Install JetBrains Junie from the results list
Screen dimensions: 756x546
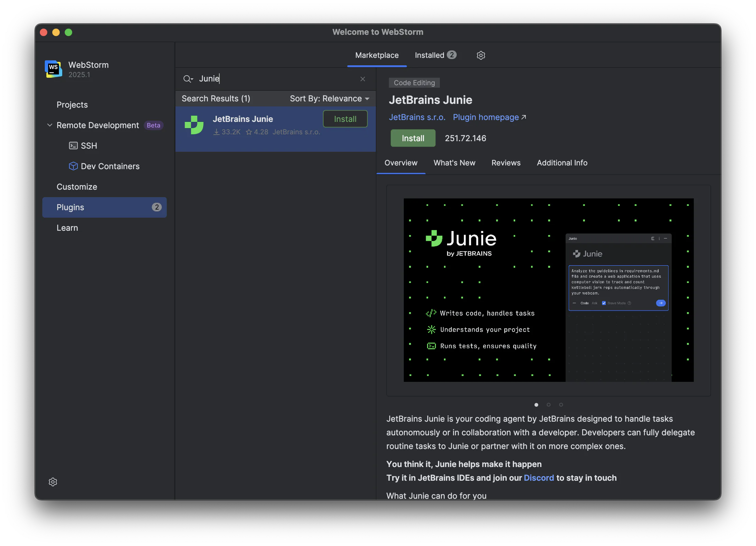click(x=345, y=119)
